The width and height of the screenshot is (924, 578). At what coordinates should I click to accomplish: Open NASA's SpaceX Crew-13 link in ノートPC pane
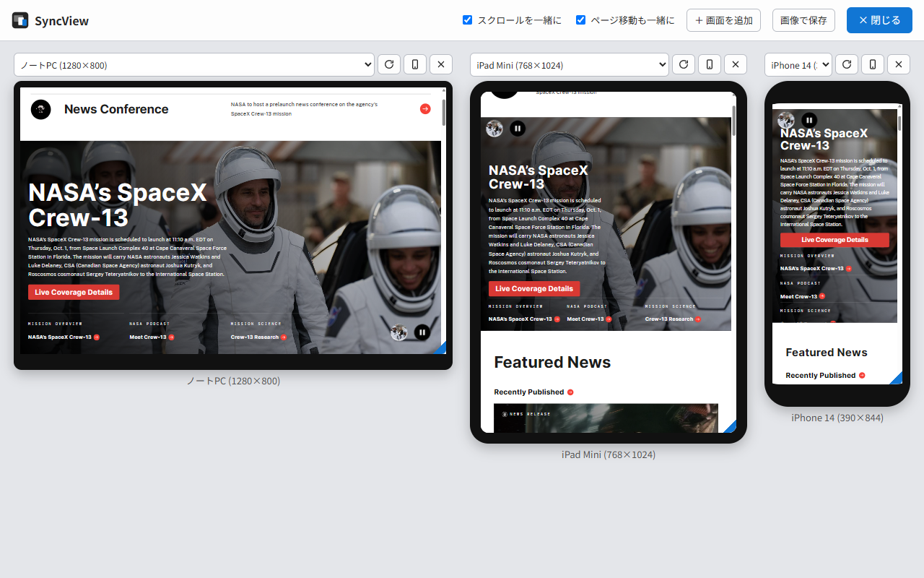click(64, 337)
